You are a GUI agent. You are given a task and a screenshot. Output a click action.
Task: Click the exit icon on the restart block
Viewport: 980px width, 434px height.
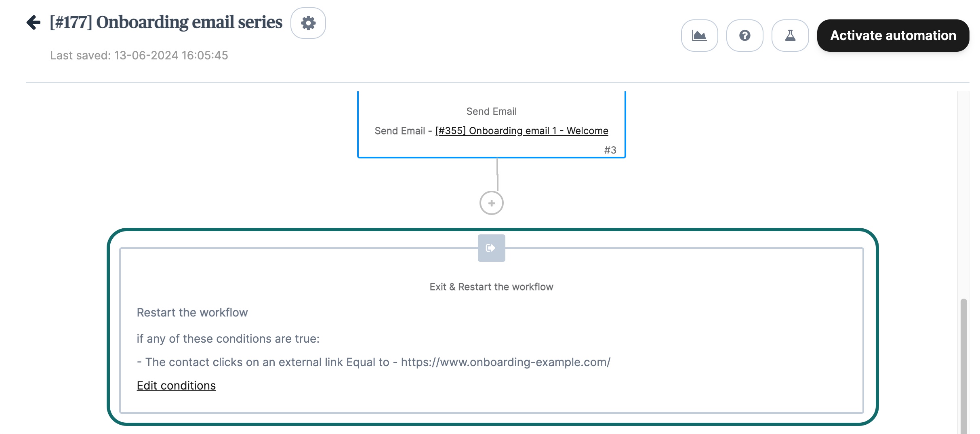[491, 248]
